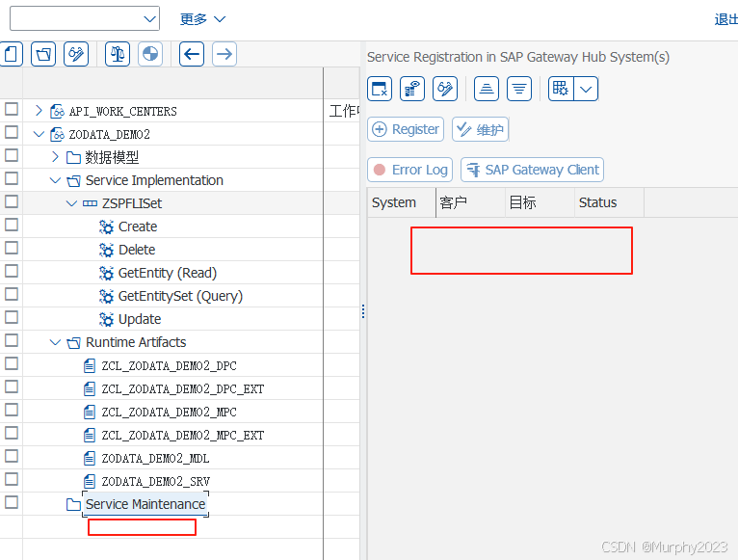Collapse the Service Implementation node
The height and width of the screenshot is (560, 738).
56,180
